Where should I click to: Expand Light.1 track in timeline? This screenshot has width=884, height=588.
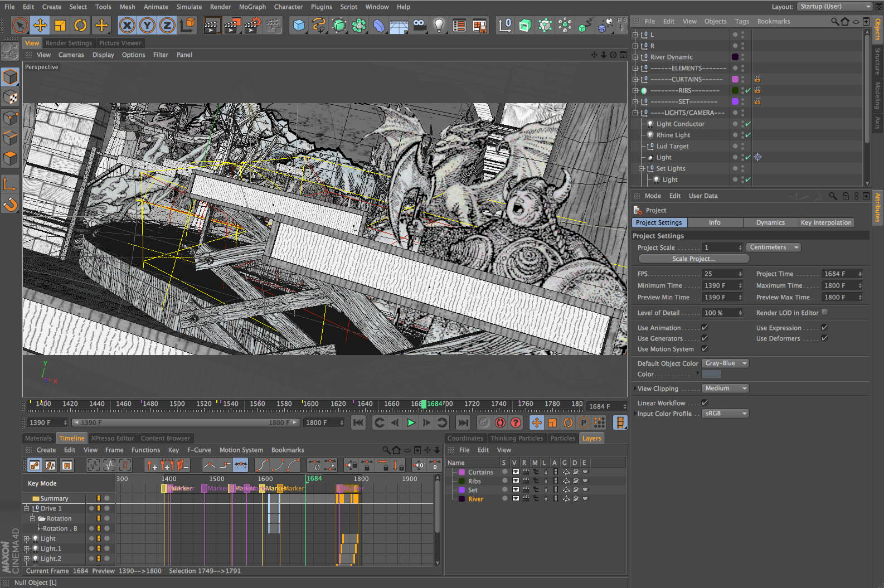pyautogui.click(x=26, y=548)
